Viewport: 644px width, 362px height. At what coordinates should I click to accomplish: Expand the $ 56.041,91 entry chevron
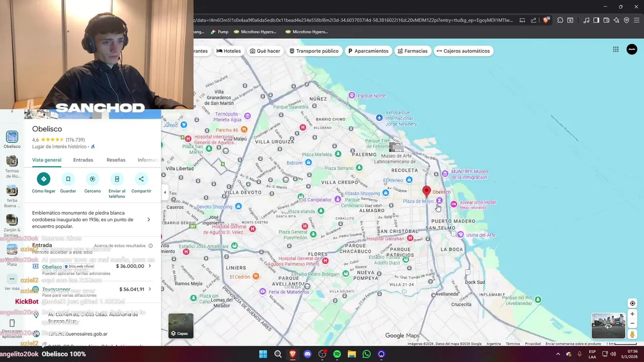tap(149, 289)
